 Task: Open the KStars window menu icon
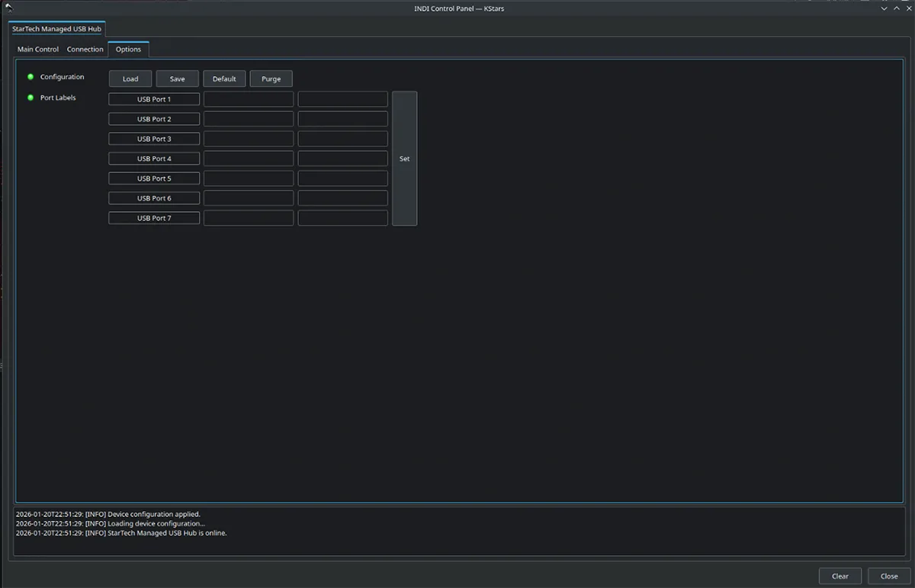[x=9, y=8]
